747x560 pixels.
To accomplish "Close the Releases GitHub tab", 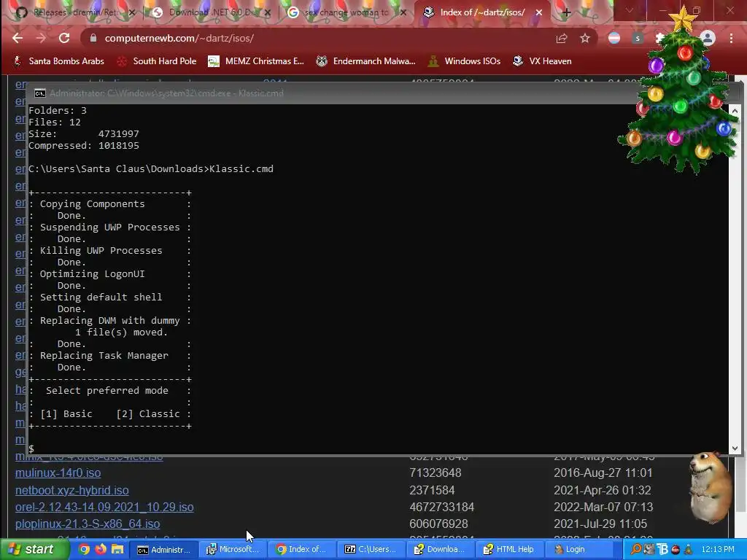I will pyautogui.click(x=132, y=12).
